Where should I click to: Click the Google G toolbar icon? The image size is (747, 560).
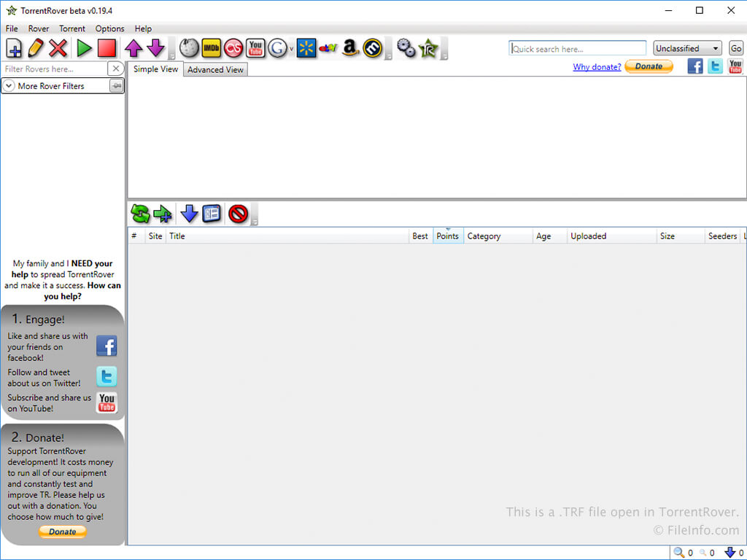(278, 48)
